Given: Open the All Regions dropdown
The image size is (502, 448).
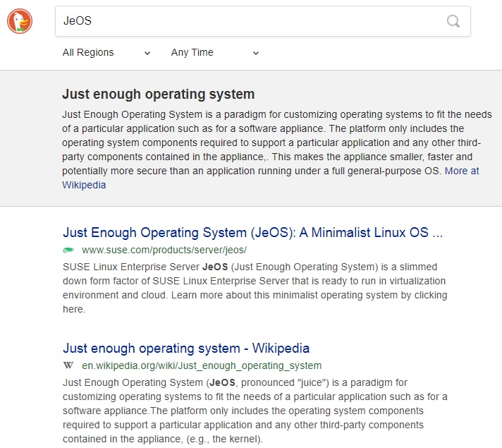Looking at the screenshot, I should click(106, 52).
